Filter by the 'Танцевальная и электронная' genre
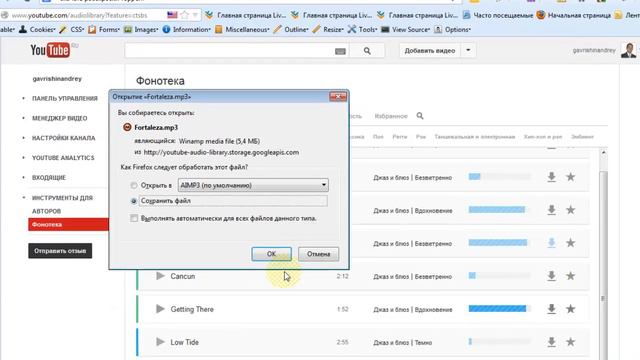The height and width of the screenshot is (360, 640). (x=475, y=137)
